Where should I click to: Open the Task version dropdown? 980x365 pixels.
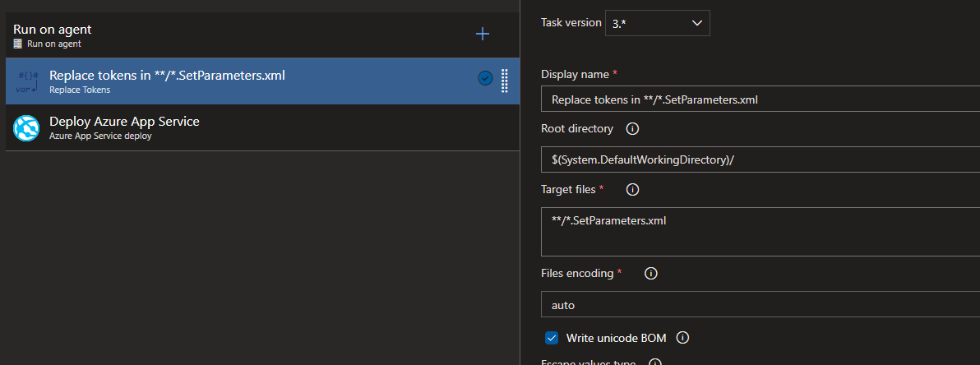658,23
